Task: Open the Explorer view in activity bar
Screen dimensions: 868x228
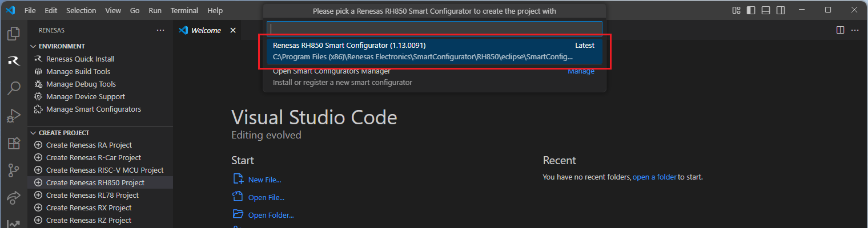Action: (14, 34)
